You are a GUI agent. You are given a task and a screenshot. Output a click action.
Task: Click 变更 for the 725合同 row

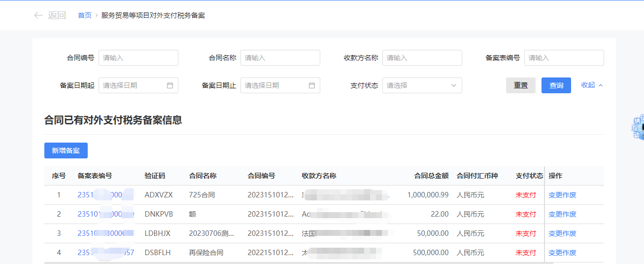[555, 195]
